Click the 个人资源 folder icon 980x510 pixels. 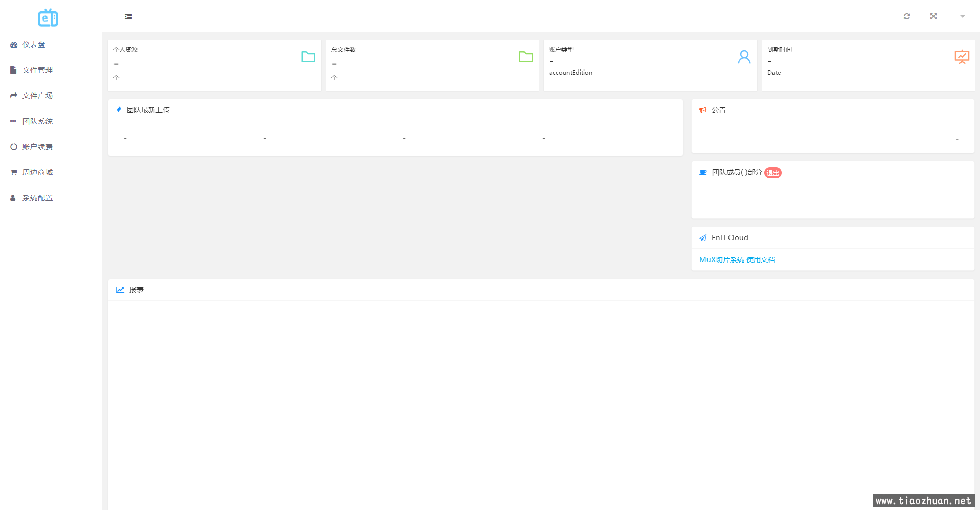click(x=308, y=57)
